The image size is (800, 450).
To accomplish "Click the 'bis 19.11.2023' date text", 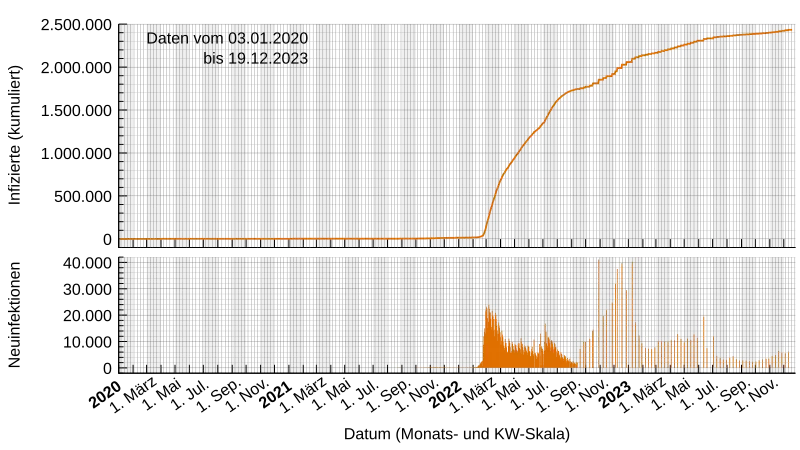I will (x=255, y=59).
